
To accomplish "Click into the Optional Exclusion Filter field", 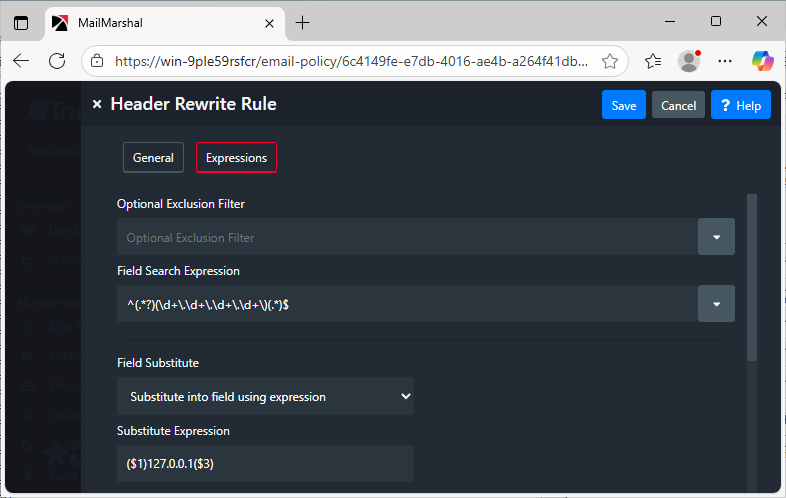I will pyautogui.click(x=405, y=237).
